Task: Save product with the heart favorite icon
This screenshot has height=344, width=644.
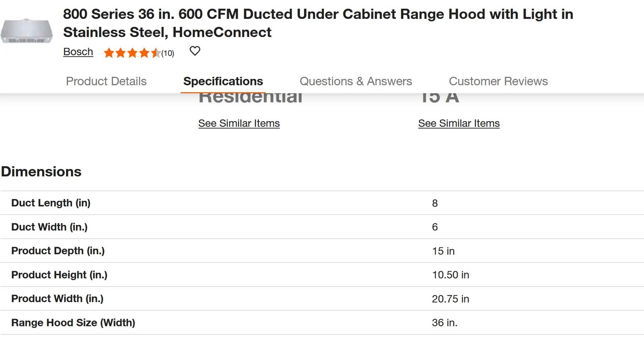Action: [x=195, y=51]
